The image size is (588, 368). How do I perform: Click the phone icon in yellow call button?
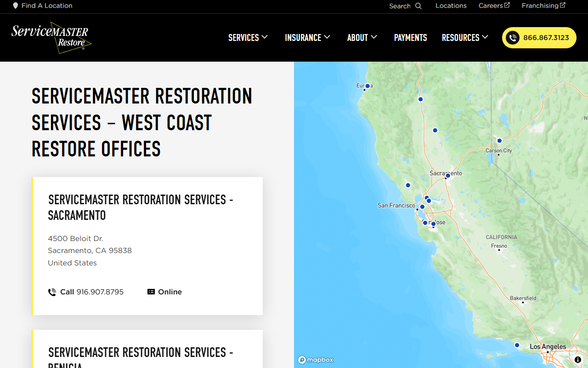513,38
